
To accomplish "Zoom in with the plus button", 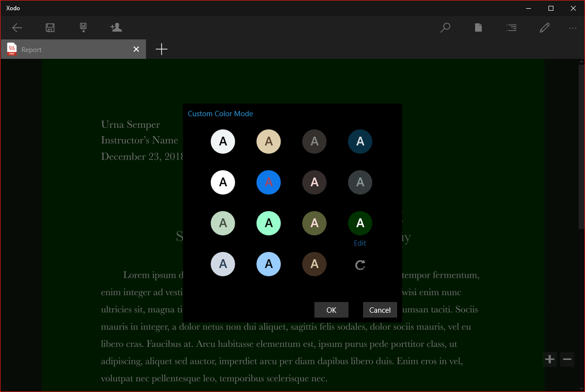I will (x=550, y=359).
